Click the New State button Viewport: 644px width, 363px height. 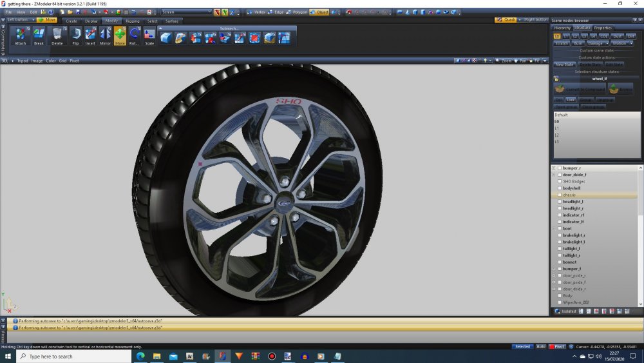coord(565,64)
